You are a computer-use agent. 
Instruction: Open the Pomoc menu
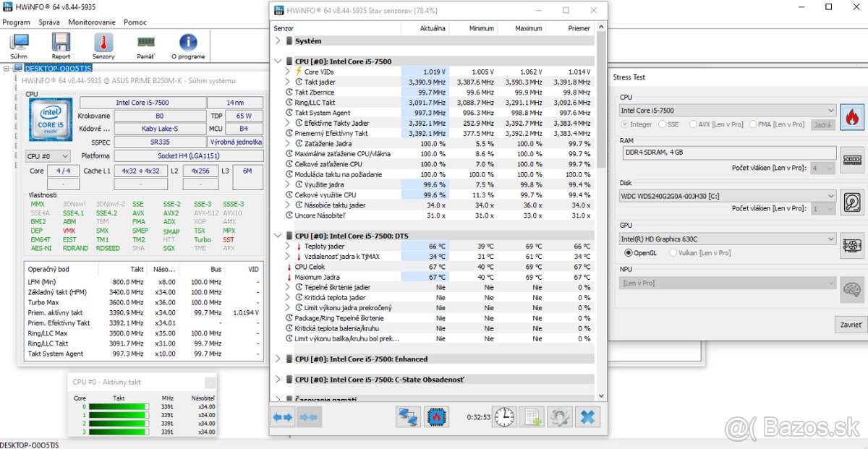[135, 22]
